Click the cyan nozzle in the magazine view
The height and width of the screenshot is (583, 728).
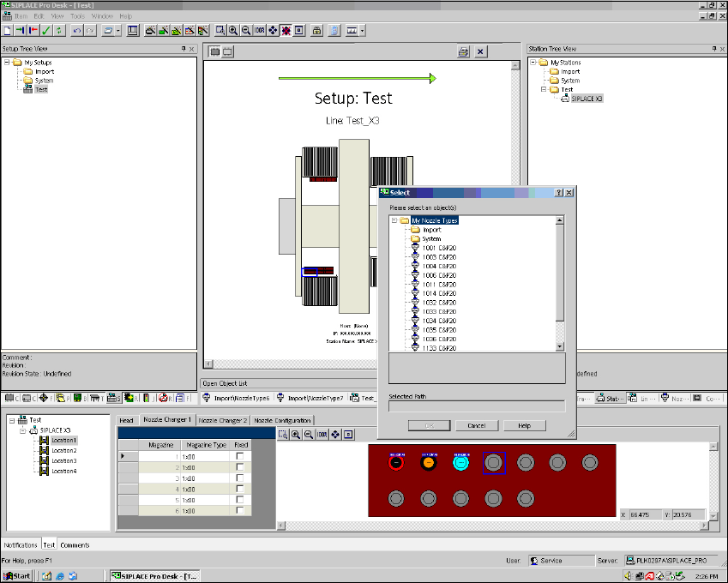click(460, 463)
